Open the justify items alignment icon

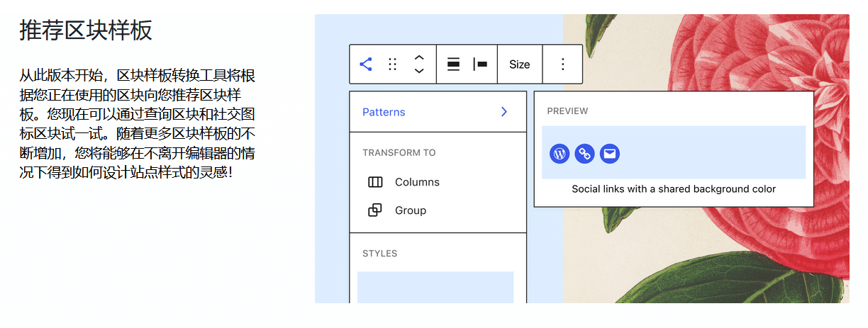[x=453, y=64]
